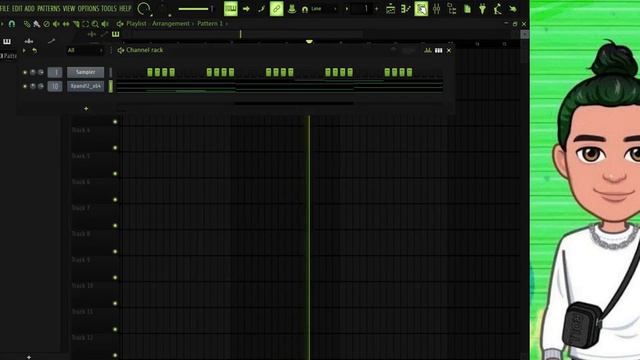Toggle graph editor icon in Channel rack

(x=428, y=50)
